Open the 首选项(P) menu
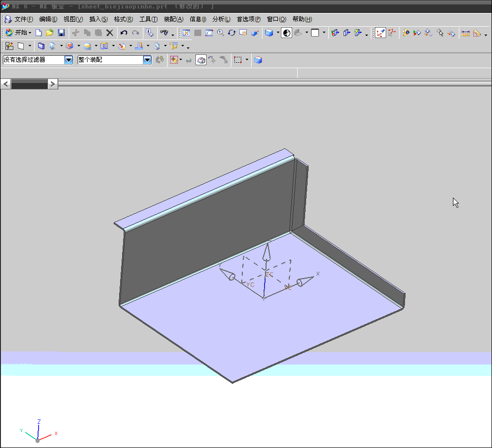Viewport: 492px width, 448px height. 249,19
